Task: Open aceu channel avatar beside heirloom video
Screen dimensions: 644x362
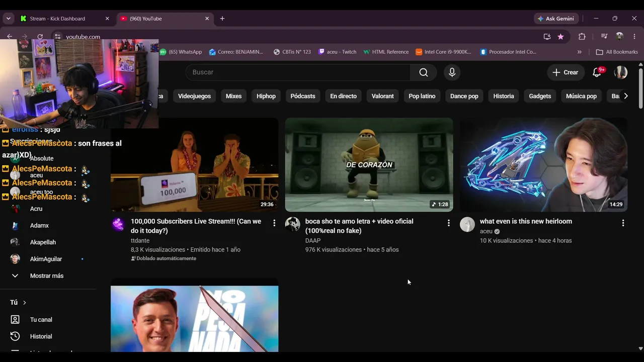Action: coord(467,224)
